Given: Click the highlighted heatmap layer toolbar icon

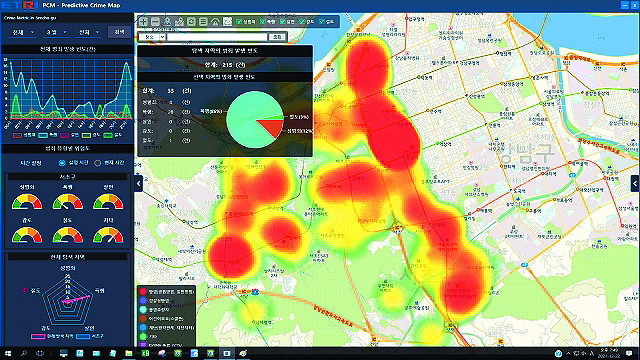Looking at the screenshot, I should tap(227, 22).
